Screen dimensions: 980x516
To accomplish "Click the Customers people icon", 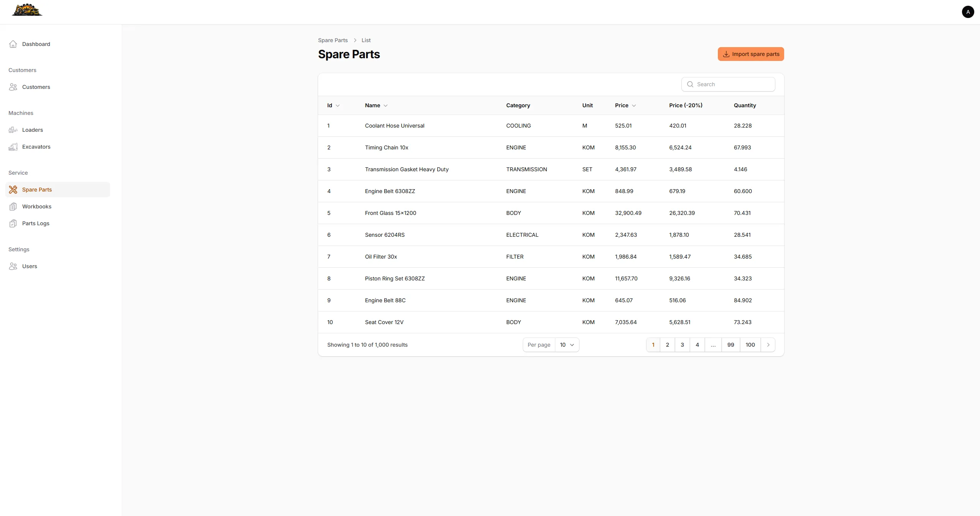I will [13, 87].
